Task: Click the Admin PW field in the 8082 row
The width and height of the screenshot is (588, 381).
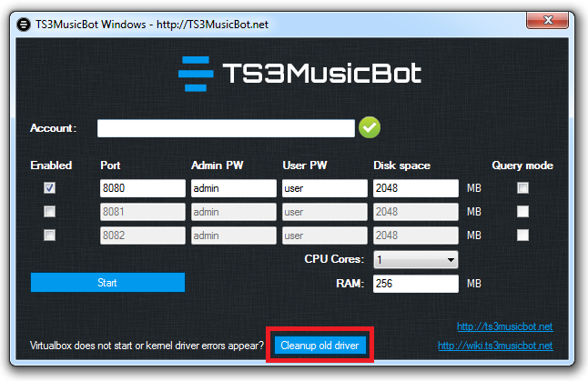Action: click(x=234, y=236)
